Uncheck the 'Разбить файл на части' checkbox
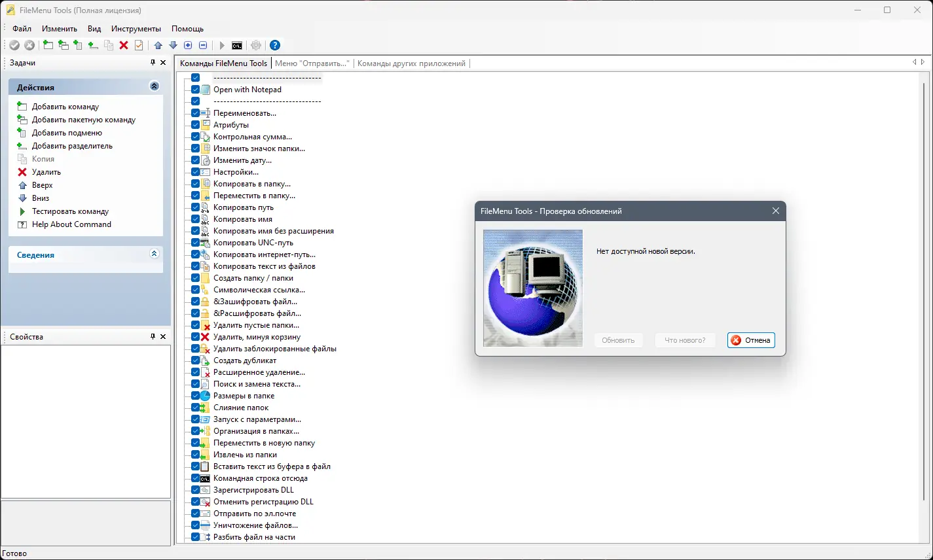The image size is (933, 560). tap(195, 537)
